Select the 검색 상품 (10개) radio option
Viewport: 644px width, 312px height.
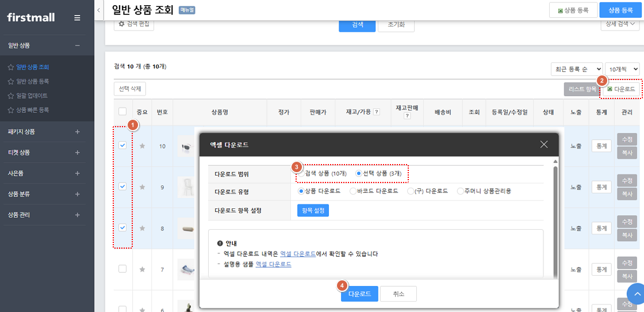[302, 173]
